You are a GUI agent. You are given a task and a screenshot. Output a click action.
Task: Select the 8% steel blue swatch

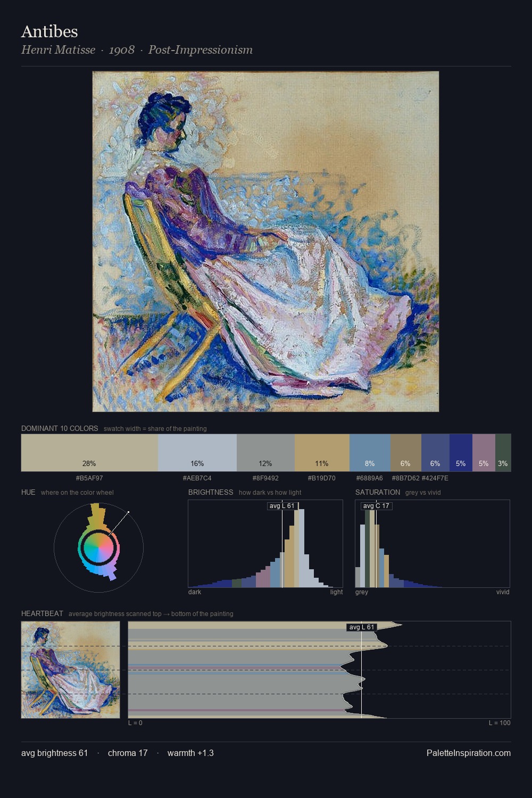(370, 453)
